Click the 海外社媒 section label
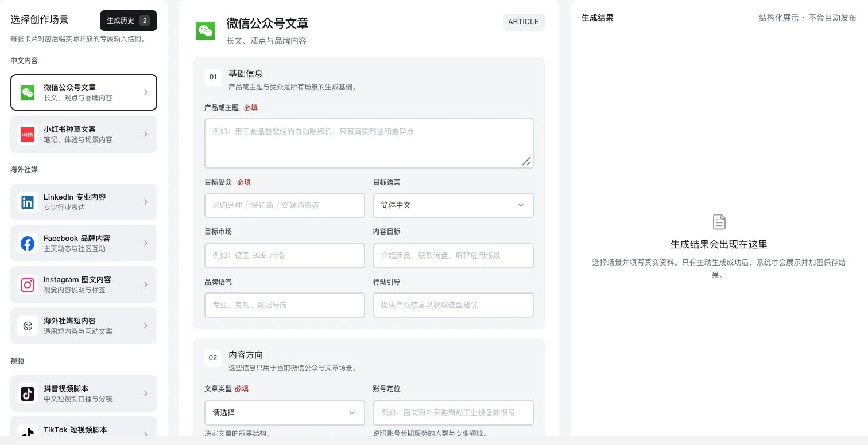 click(x=24, y=170)
